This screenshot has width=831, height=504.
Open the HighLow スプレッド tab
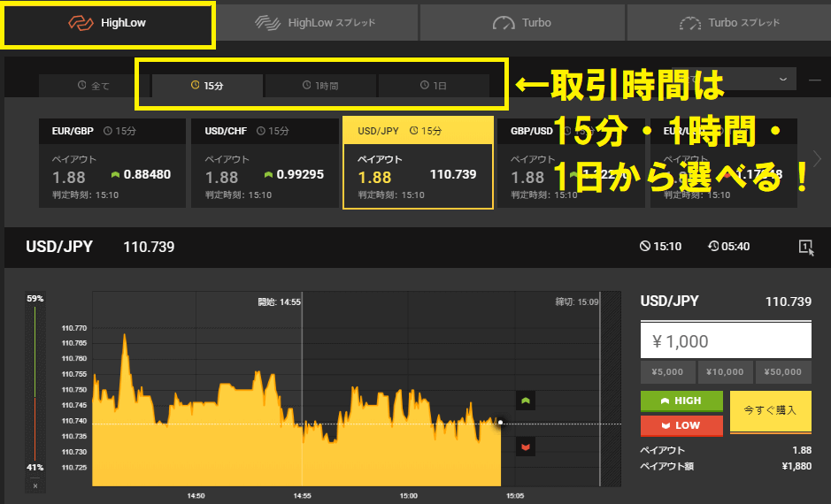coord(316,22)
